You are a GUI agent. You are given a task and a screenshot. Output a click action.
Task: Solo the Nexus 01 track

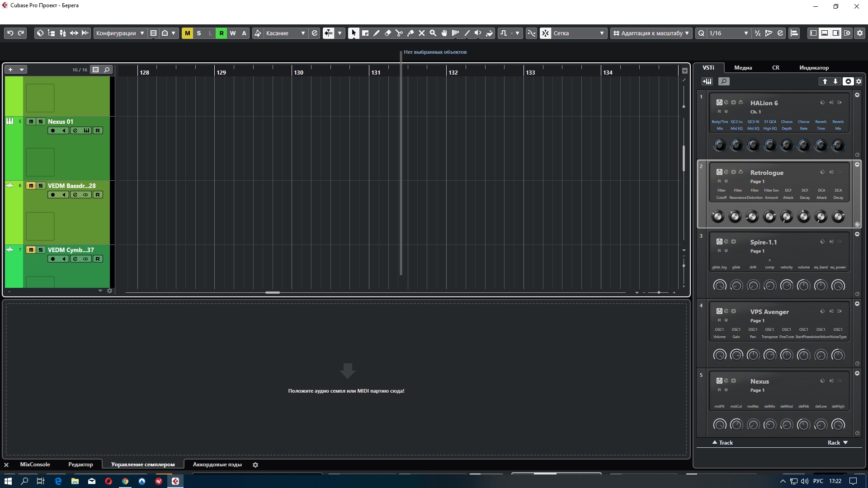coord(41,122)
